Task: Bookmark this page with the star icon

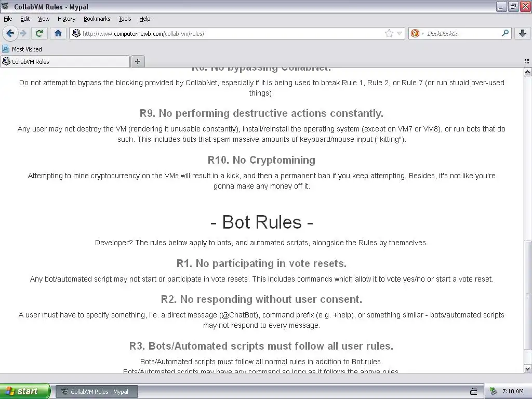Action: (x=389, y=33)
